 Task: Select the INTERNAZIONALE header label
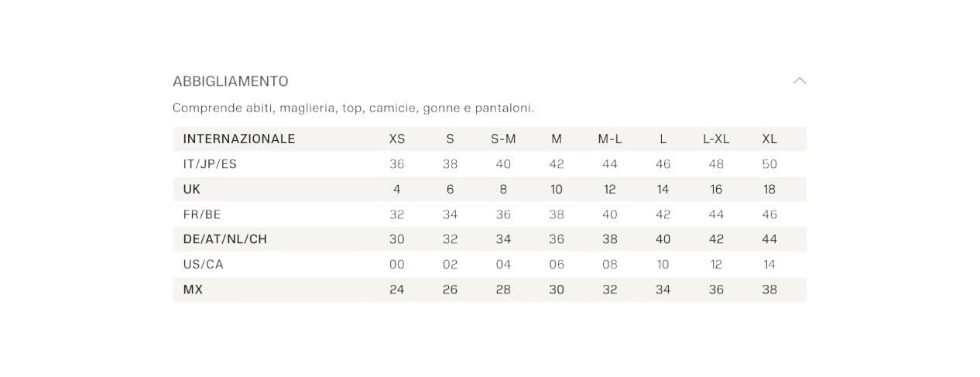[x=239, y=139]
